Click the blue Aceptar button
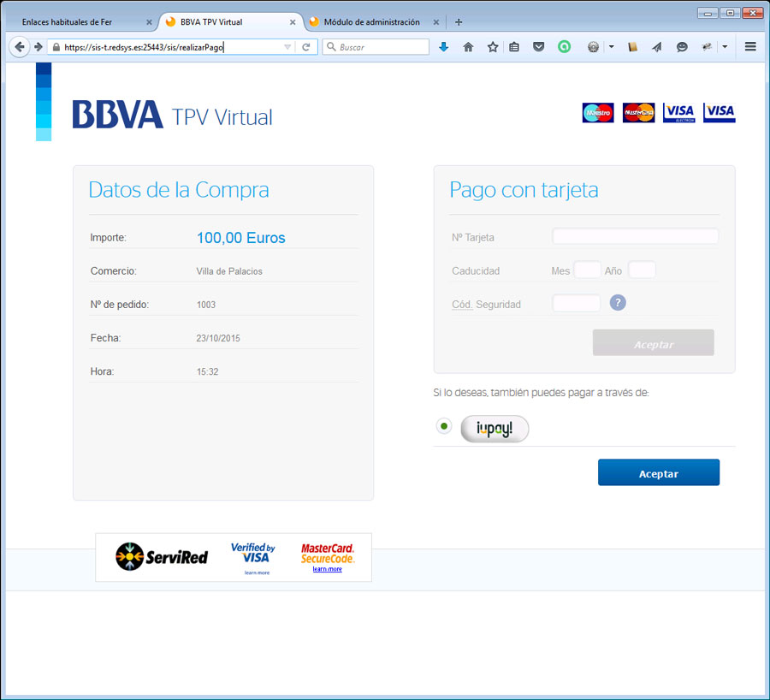The width and height of the screenshot is (770, 700). coord(658,473)
